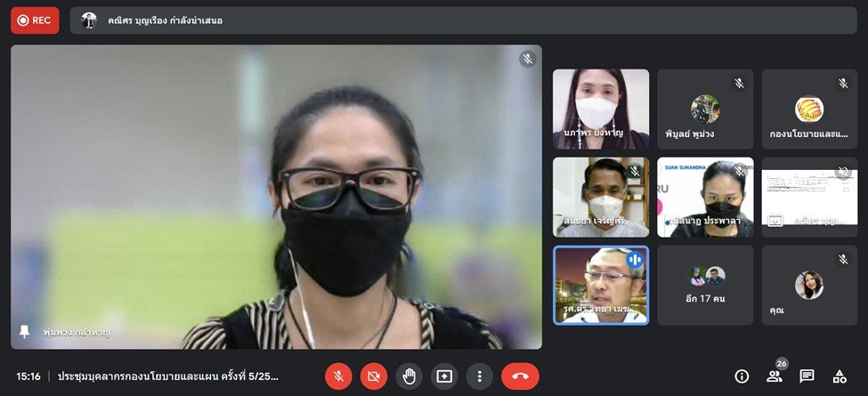Click the REC recording indicator

(x=35, y=20)
